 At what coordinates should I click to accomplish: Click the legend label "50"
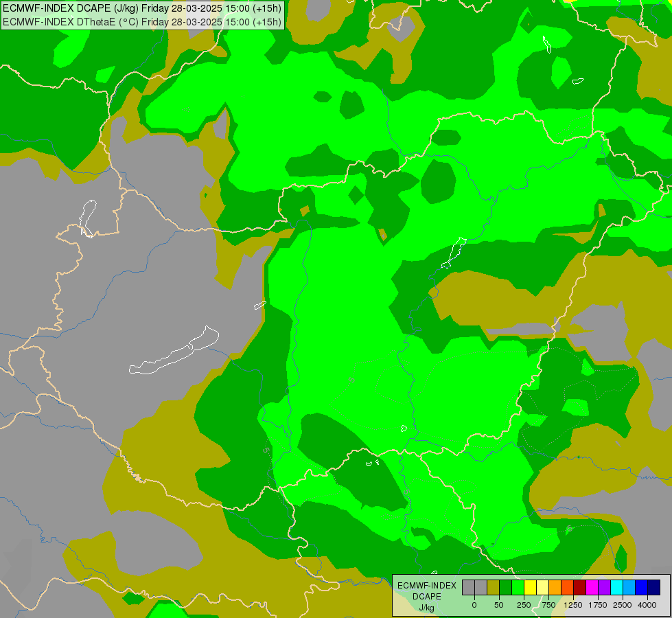pyautogui.click(x=499, y=605)
